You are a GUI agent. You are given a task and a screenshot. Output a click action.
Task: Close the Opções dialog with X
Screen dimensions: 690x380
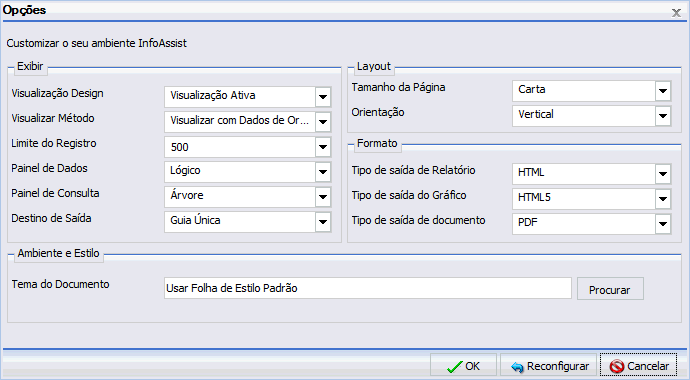click(x=676, y=13)
